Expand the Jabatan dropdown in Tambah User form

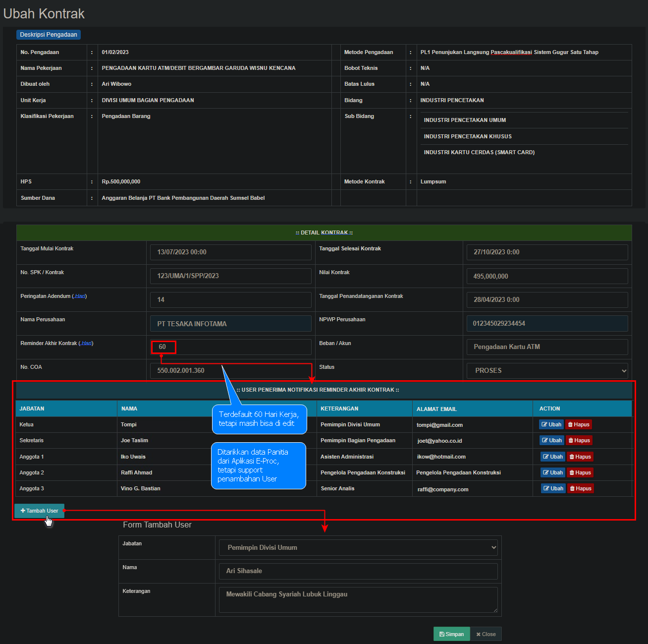(x=358, y=547)
